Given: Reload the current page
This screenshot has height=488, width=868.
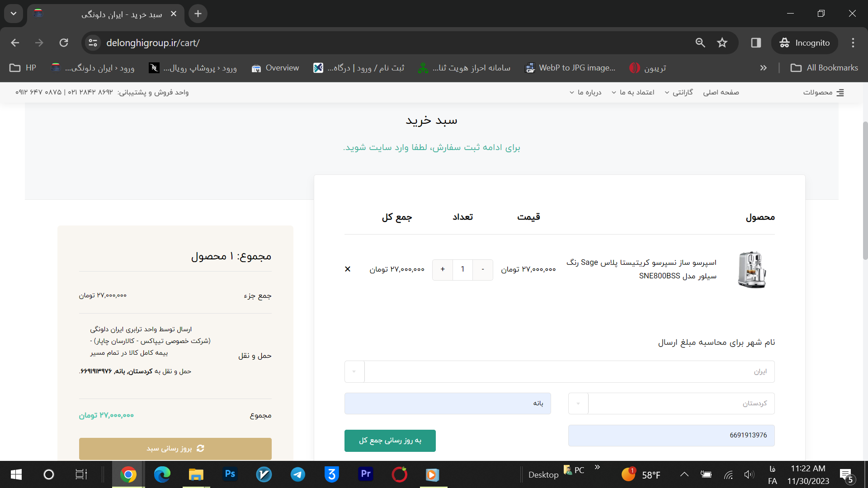Looking at the screenshot, I should pos(64,43).
